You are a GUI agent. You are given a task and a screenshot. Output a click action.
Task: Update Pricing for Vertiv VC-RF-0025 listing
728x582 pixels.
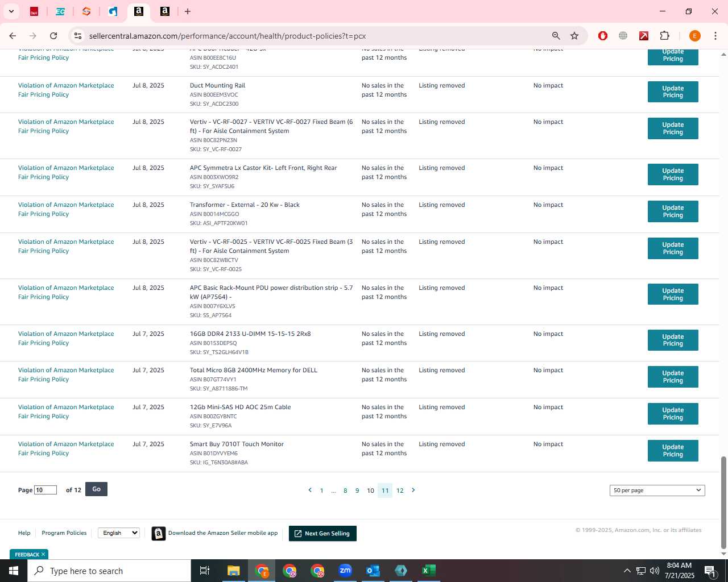point(673,248)
